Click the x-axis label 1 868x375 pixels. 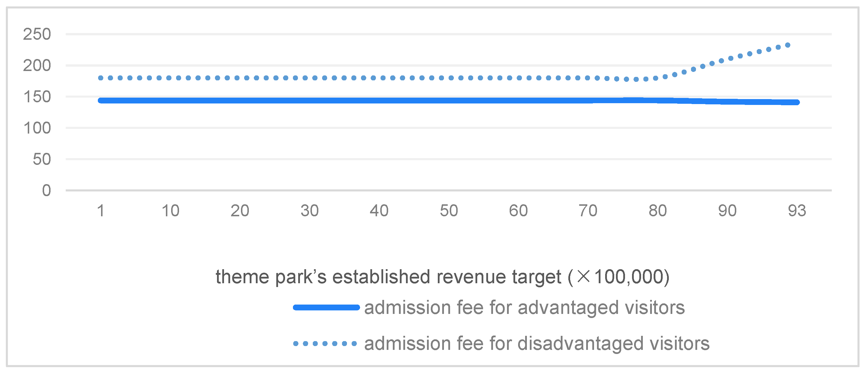100,211
